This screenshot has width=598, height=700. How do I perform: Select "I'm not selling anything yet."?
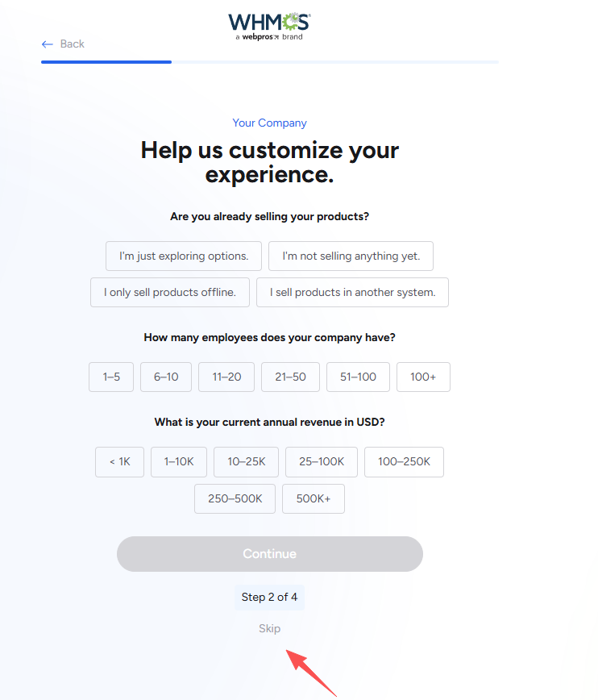tap(351, 256)
